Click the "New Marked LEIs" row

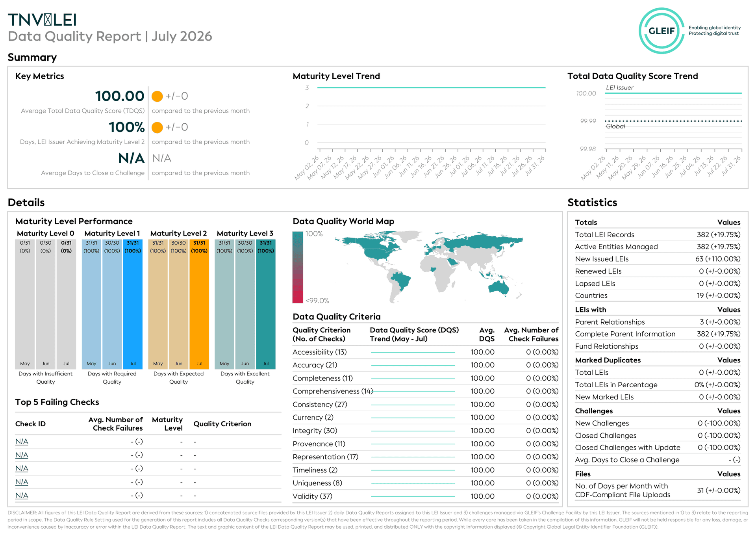coord(658,397)
